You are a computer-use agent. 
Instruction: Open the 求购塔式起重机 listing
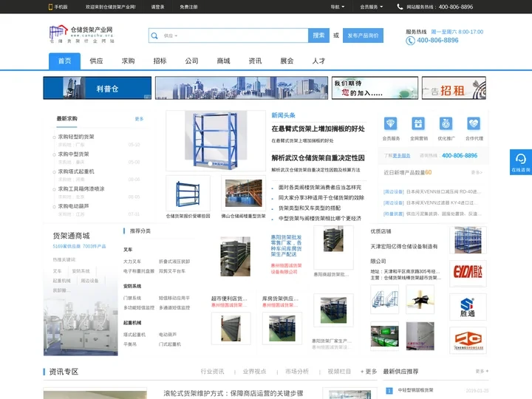pos(76,171)
